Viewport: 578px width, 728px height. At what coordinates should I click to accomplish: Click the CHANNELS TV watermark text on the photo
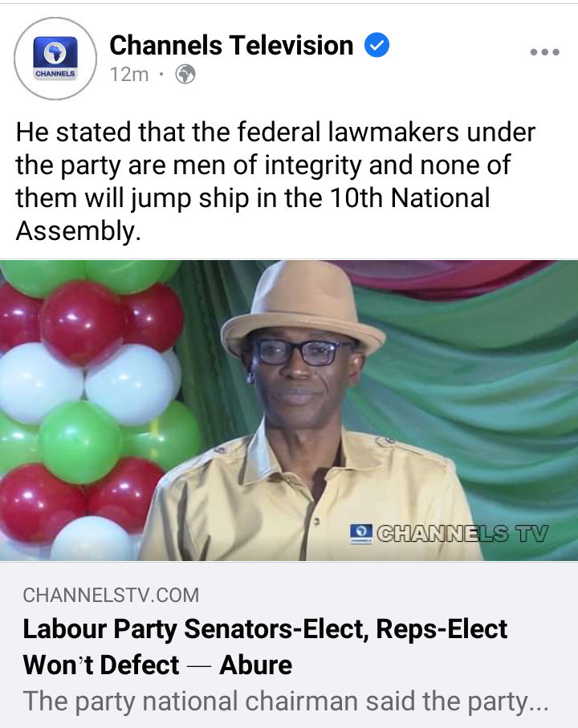click(462, 534)
